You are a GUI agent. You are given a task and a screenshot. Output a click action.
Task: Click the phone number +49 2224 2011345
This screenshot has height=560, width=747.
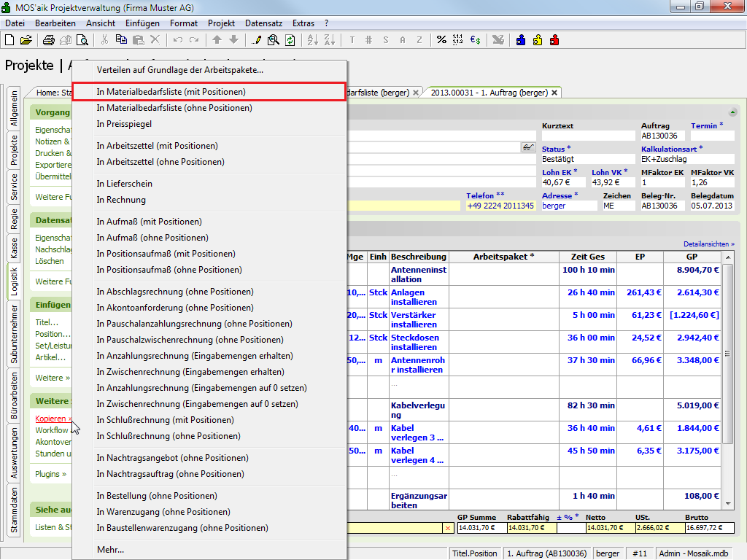(x=500, y=206)
